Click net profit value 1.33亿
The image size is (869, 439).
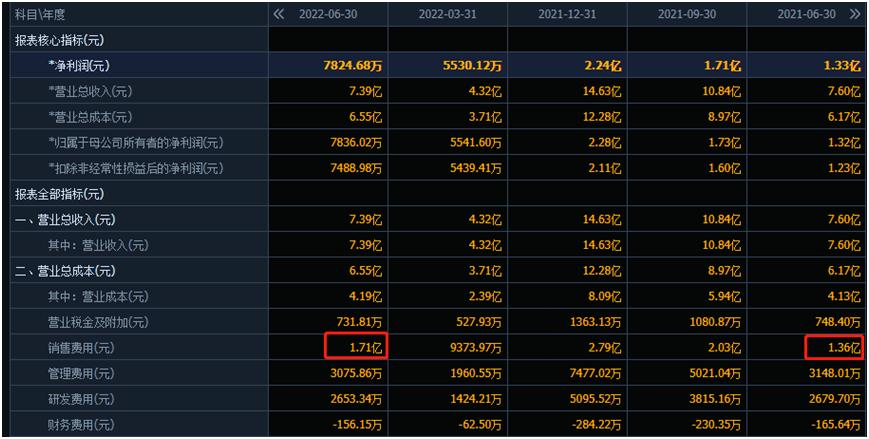(x=842, y=66)
